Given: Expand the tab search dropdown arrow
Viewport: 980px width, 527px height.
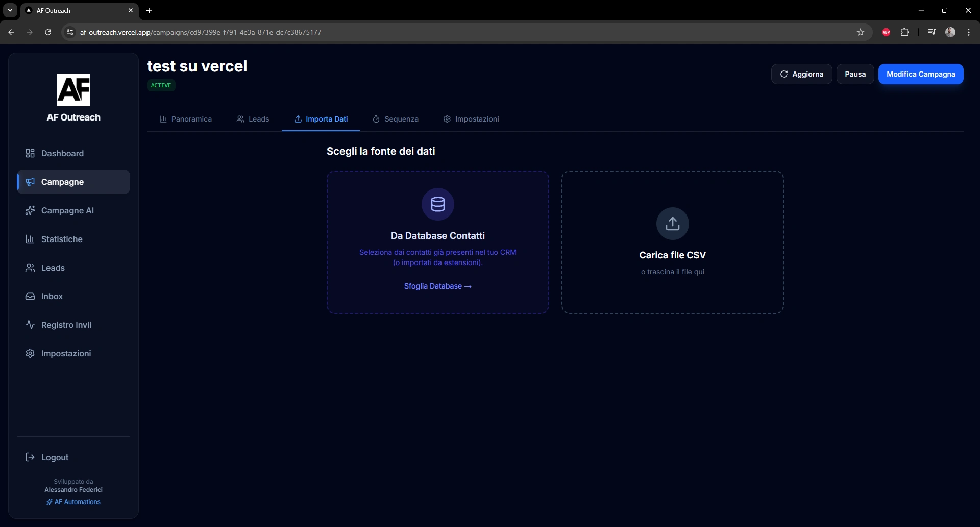Looking at the screenshot, I should (10, 10).
